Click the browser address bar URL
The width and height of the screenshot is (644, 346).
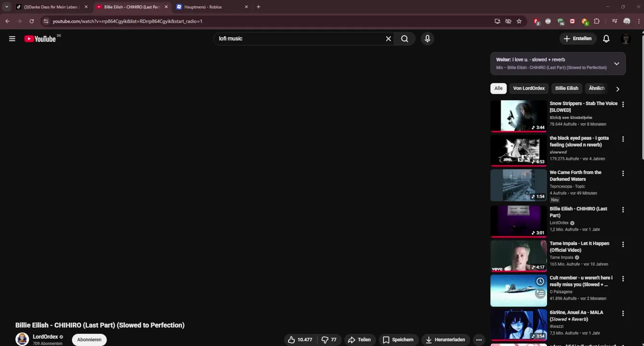(x=127, y=21)
